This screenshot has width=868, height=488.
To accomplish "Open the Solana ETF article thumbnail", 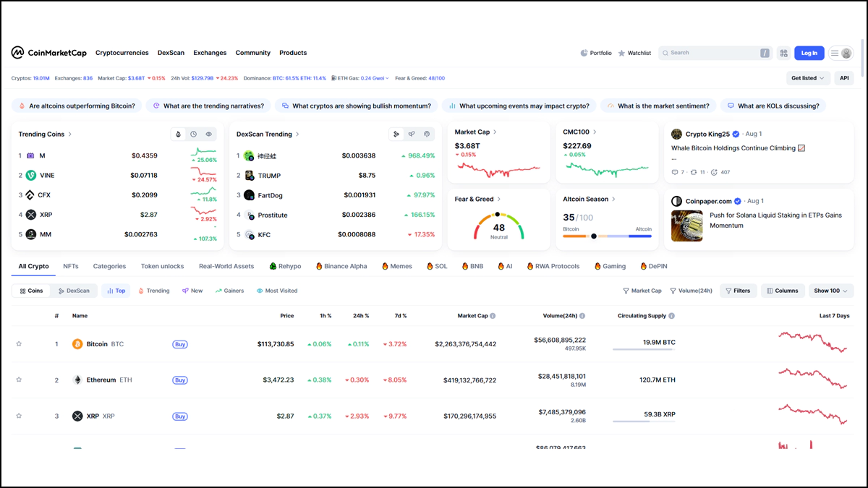I will 687,226.
